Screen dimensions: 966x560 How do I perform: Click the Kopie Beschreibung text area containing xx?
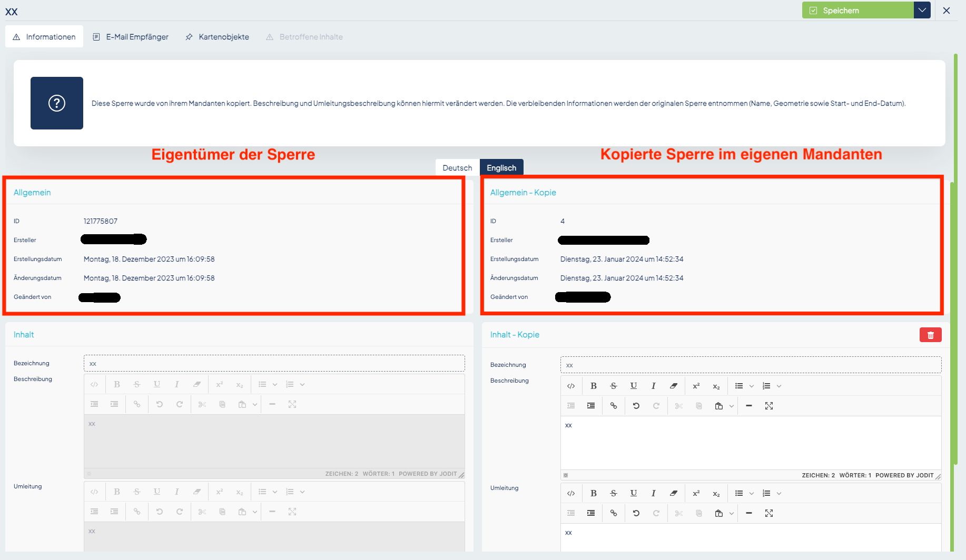751,443
